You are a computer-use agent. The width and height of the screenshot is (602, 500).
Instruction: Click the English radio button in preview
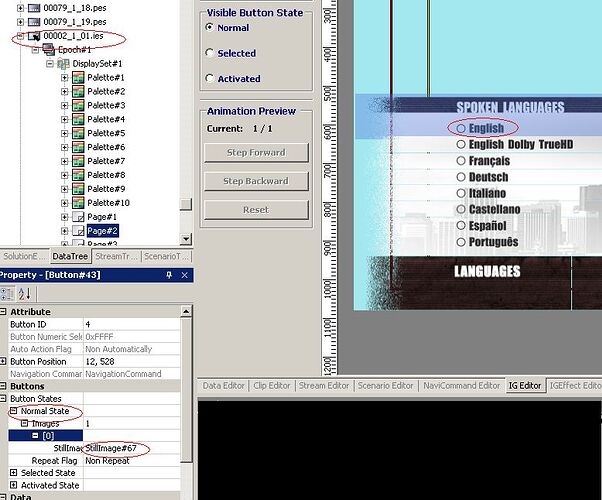pyautogui.click(x=461, y=128)
